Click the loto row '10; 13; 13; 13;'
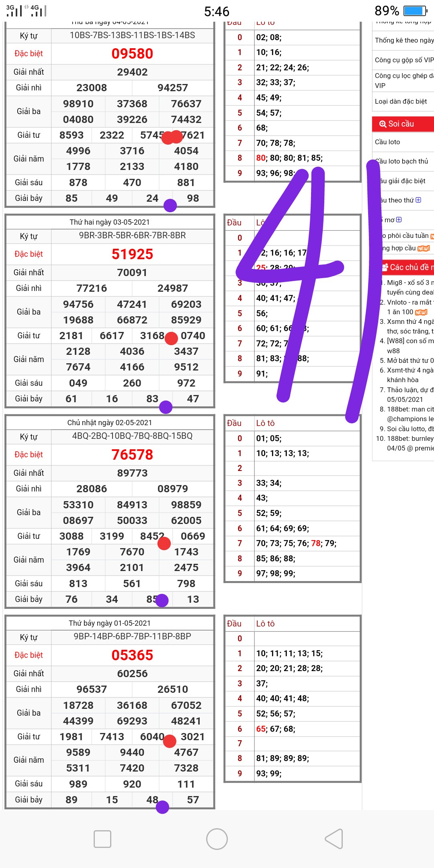434x868 pixels. click(283, 453)
